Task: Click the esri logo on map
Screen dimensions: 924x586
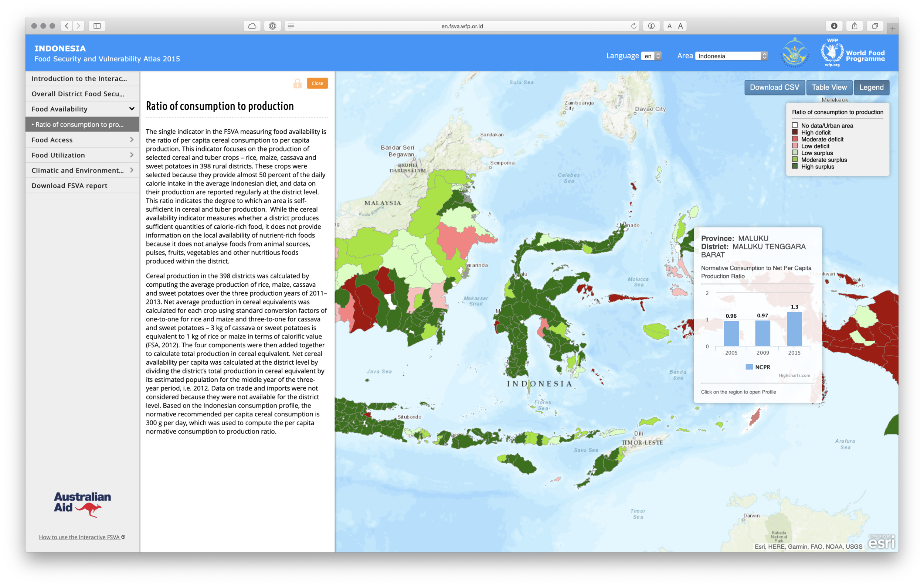Action: (881, 542)
